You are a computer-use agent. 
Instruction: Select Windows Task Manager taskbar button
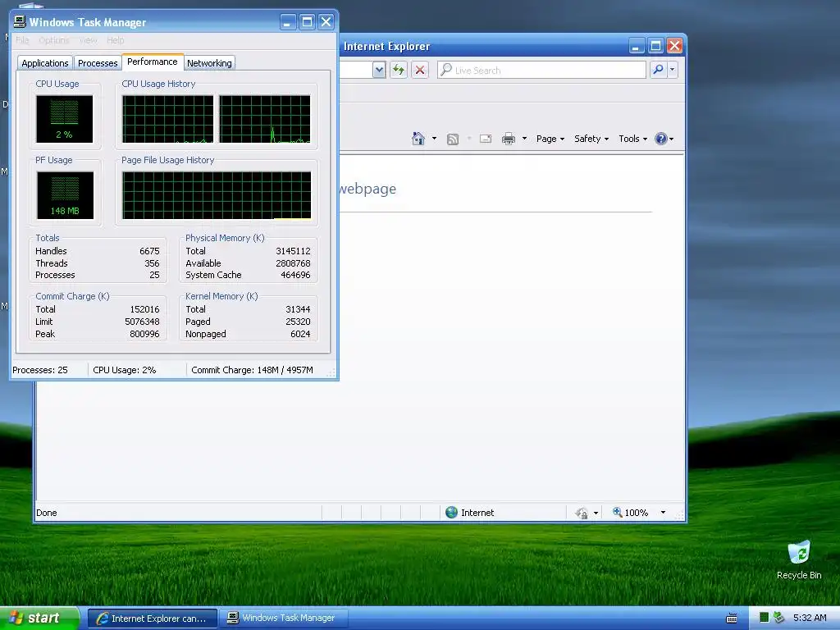coord(285,619)
